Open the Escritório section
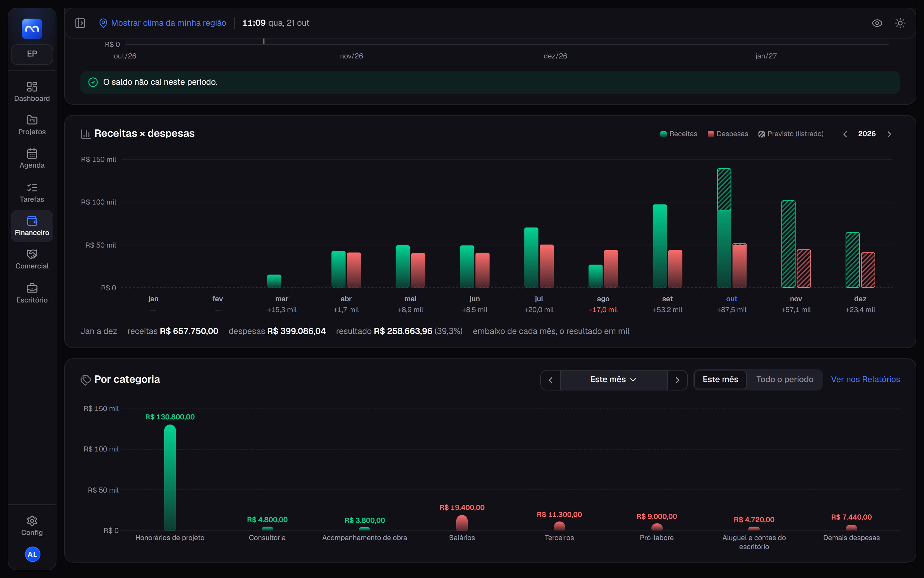924x578 pixels. tap(32, 293)
